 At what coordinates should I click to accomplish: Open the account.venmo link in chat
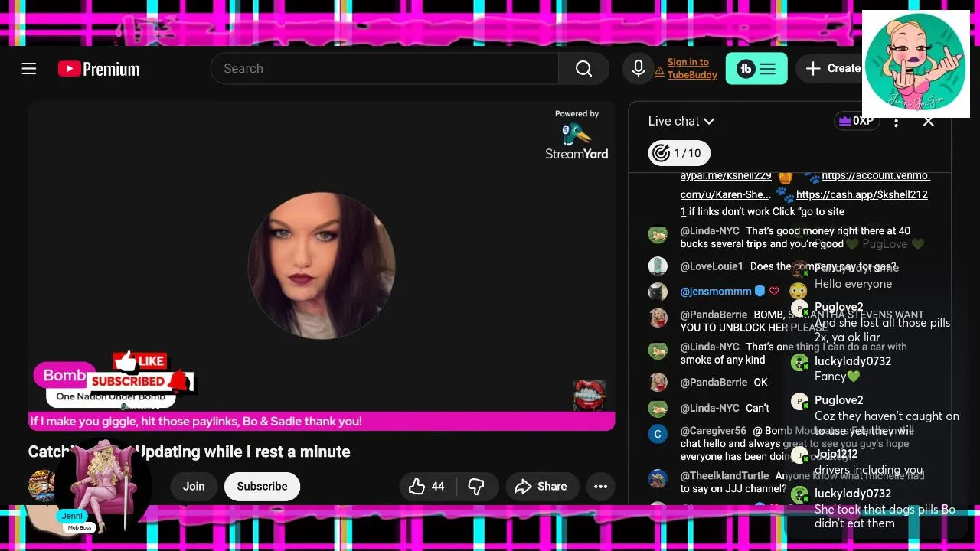pos(876,175)
